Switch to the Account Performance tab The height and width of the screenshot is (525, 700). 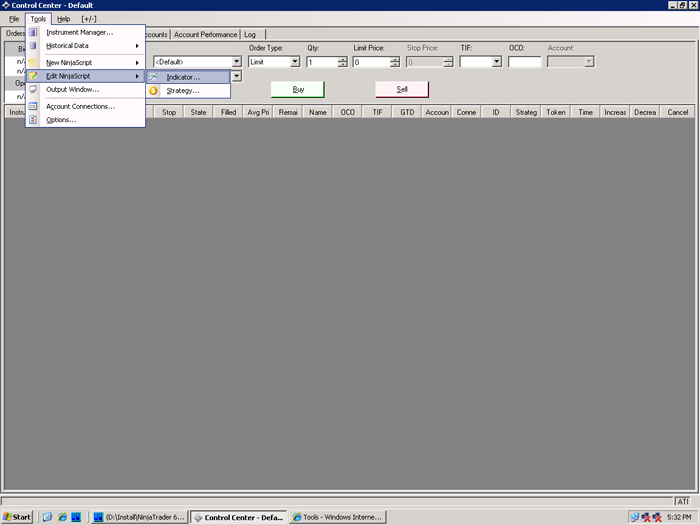pos(206,34)
